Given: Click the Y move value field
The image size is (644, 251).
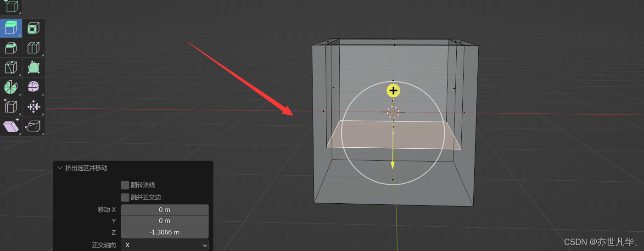Looking at the screenshot, I should click(165, 221).
